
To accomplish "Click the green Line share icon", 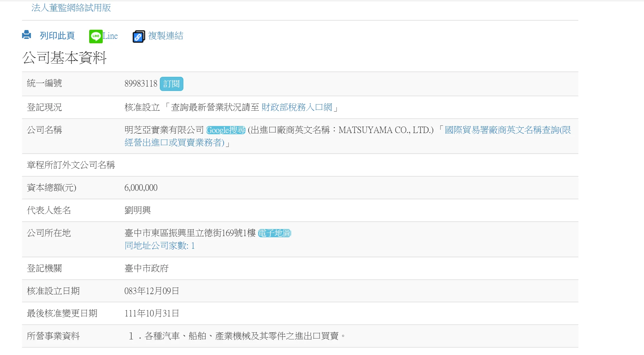I will click(96, 36).
